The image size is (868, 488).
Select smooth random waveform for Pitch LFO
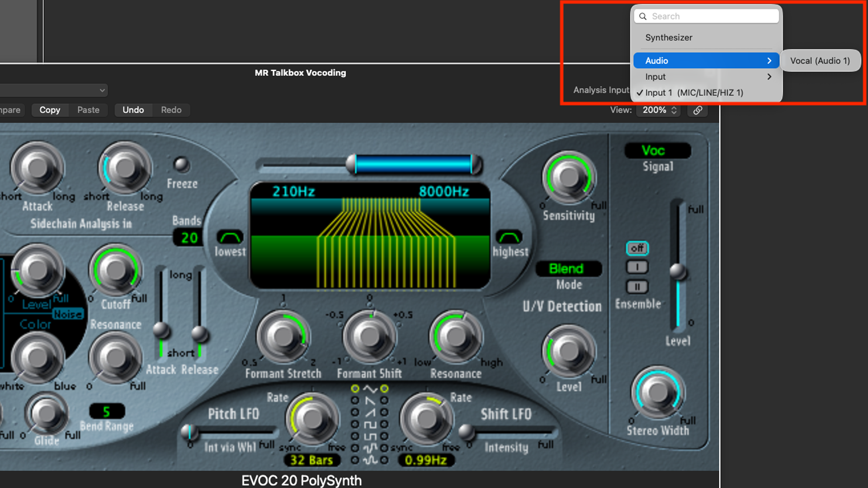click(355, 460)
